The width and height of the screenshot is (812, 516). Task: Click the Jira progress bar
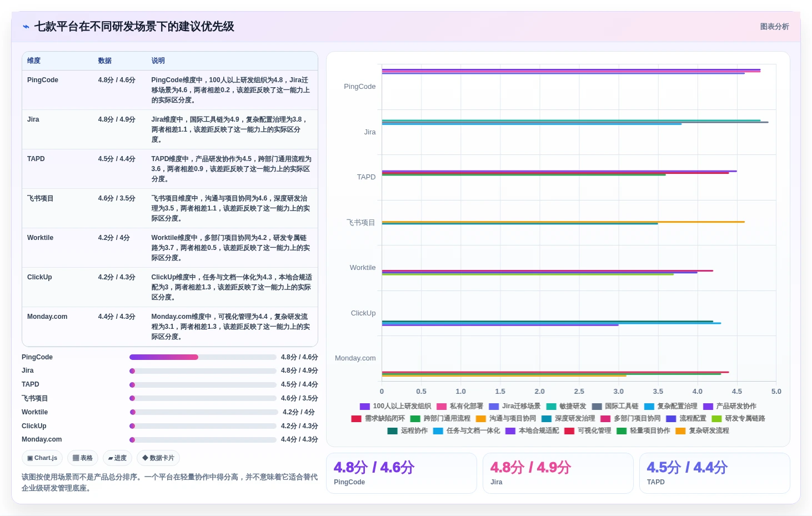pyautogui.click(x=203, y=371)
